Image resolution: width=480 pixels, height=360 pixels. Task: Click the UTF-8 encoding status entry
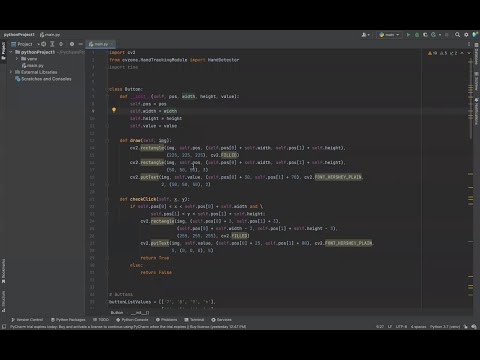point(401,327)
